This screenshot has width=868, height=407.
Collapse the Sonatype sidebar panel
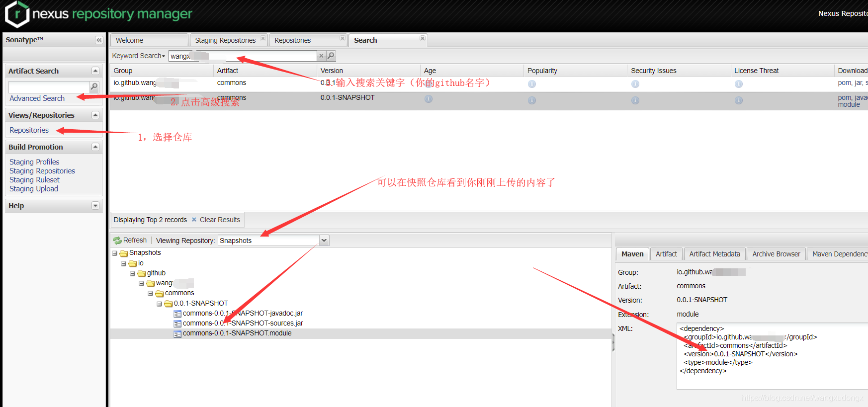coord(99,40)
